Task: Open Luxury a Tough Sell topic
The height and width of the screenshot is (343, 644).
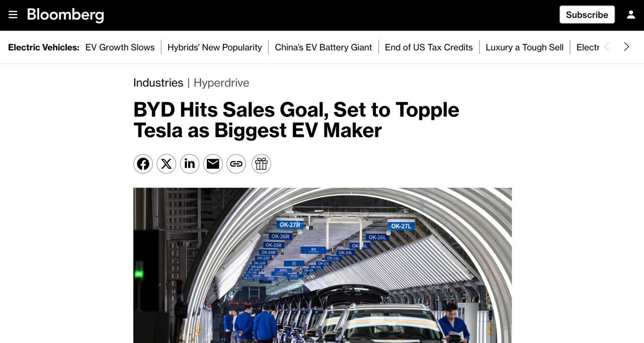Action: [525, 47]
